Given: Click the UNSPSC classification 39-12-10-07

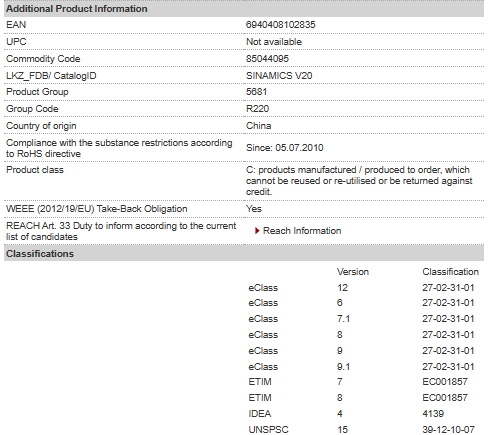Looking at the screenshot, I should pos(448,430).
